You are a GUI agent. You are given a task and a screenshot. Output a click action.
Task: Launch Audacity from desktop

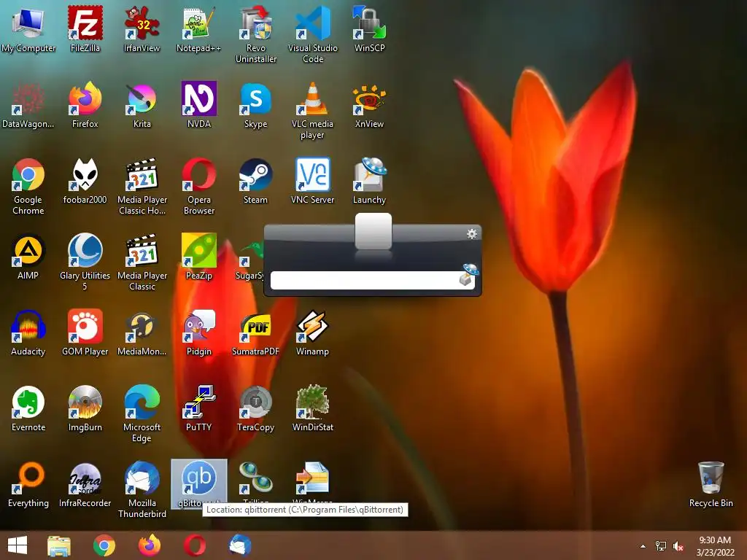28,332
